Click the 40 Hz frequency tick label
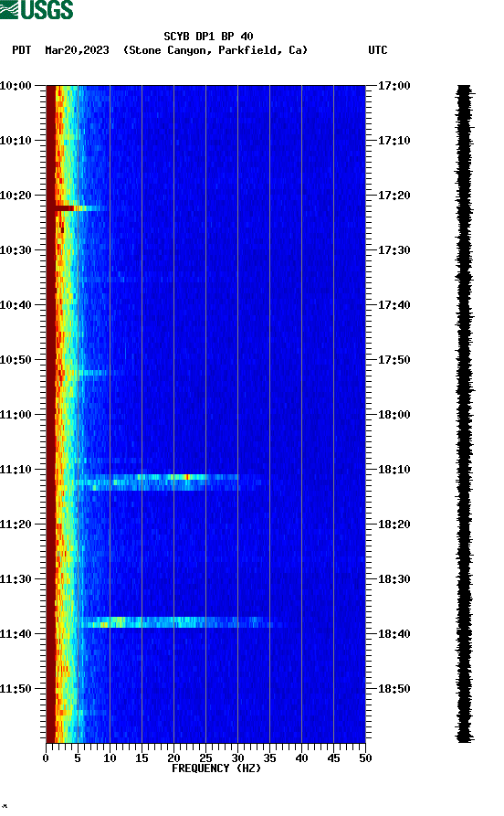The image size is (504, 816). 301,758
